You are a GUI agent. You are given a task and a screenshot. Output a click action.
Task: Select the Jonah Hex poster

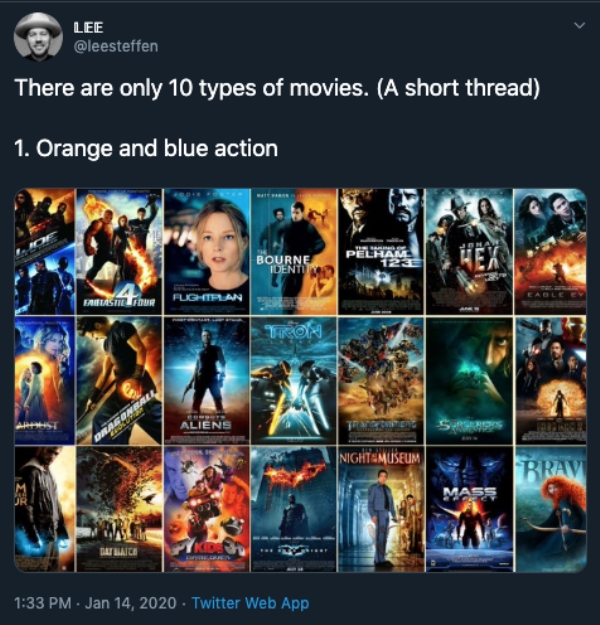[x=469, y=252]
